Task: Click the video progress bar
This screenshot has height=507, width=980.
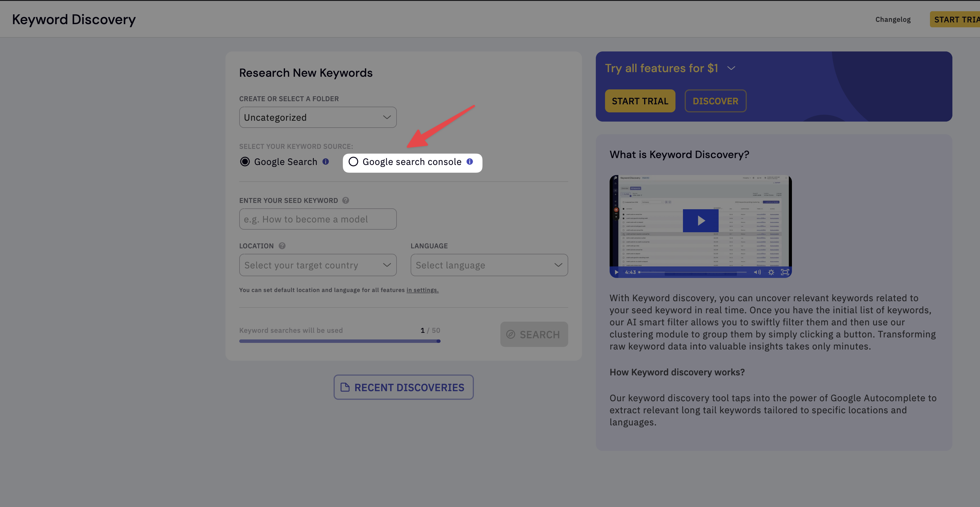Action: tap(692, 272)
